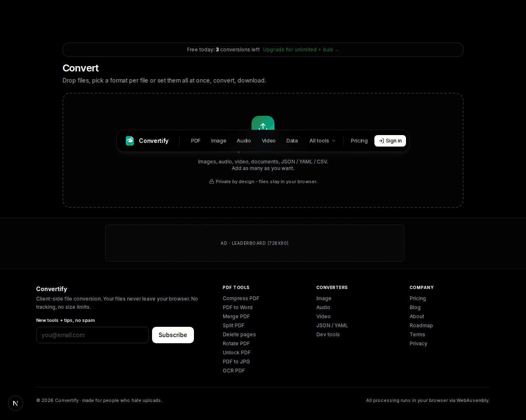526x420 pixels.
Task: Open About footer link
Action: (x=417, y=317)
